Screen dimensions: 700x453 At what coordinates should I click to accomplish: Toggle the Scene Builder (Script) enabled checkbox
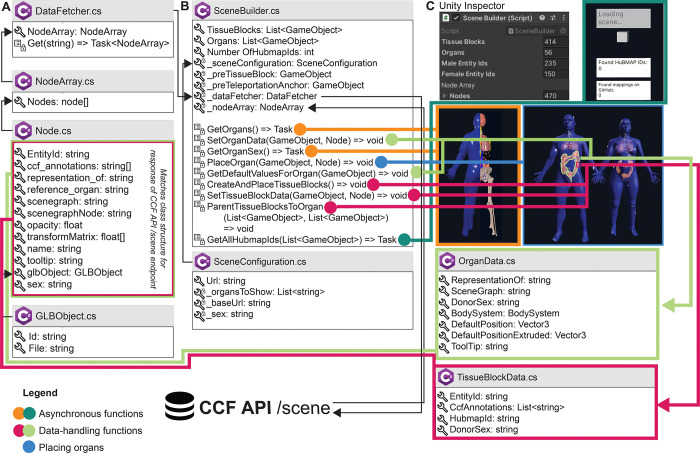(456, 18)
